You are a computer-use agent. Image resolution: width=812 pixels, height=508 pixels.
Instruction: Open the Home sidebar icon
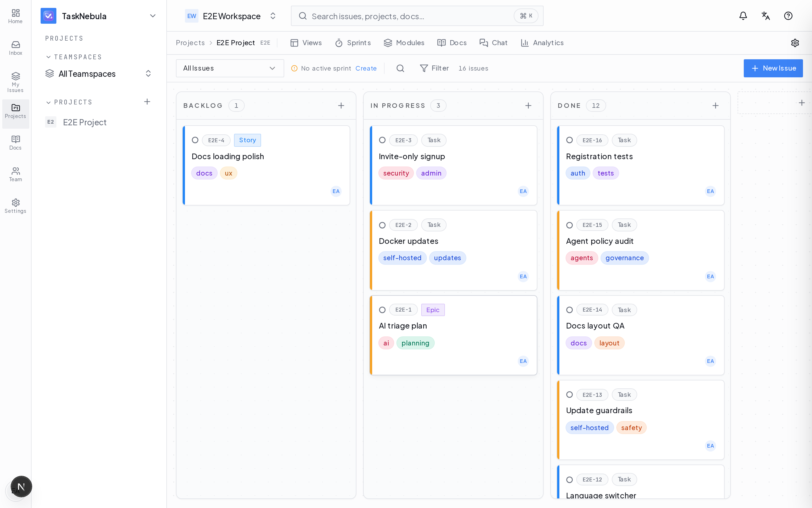(x=16, y=16)
